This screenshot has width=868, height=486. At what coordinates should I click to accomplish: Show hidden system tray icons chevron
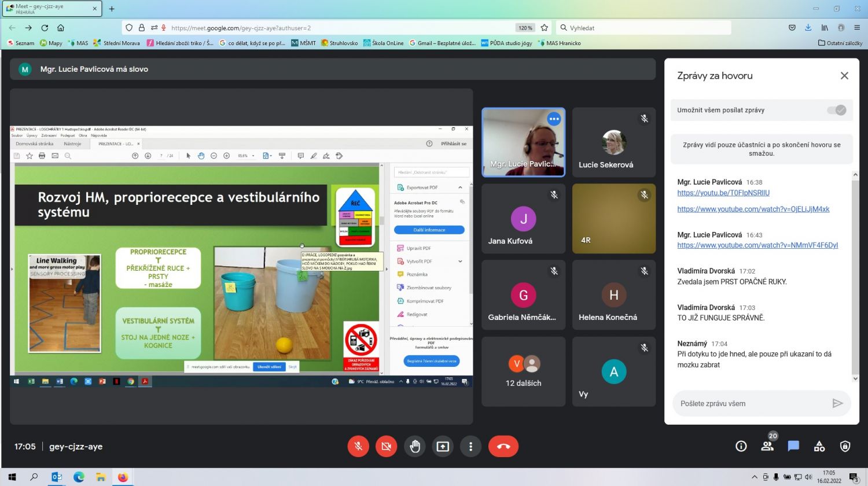(x=754, y=477)
